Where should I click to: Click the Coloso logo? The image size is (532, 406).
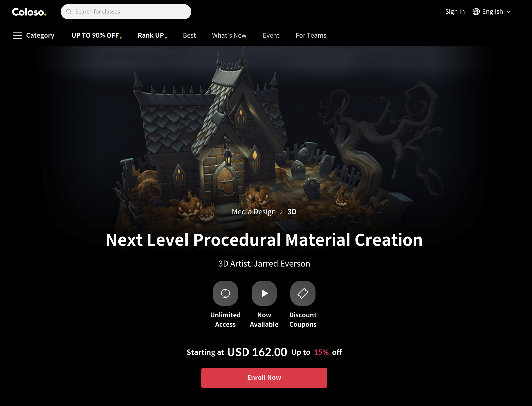pos(29,12)
